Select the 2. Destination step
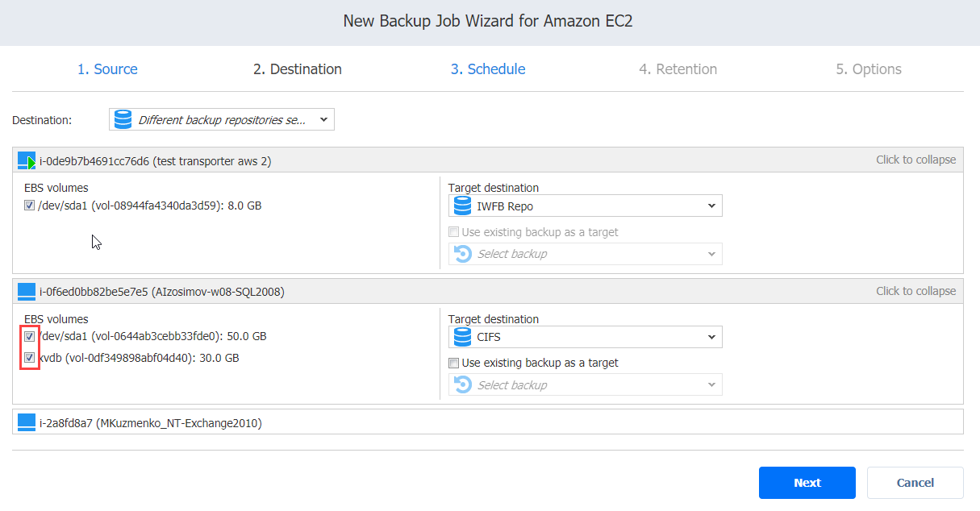This screenshot has height=511, width=980. click(x=298, y=69)
